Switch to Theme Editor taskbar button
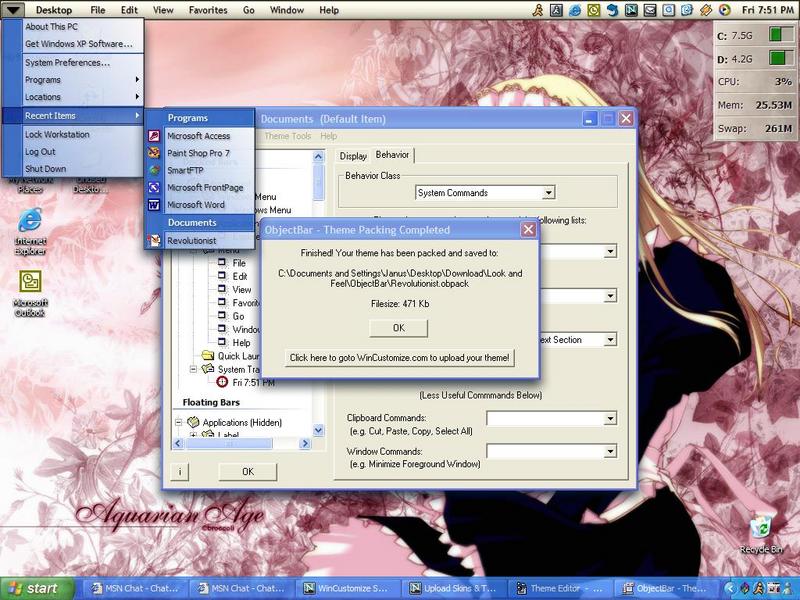 coord(560,589)
